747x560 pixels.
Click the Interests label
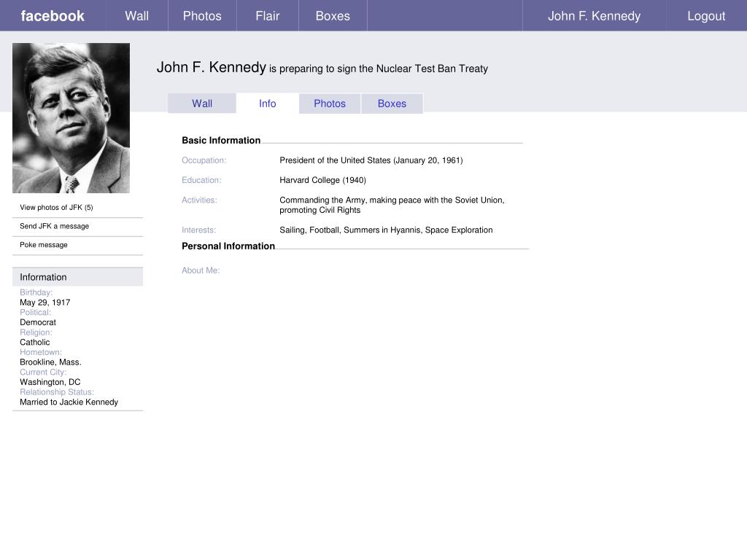tap(198, 230)
